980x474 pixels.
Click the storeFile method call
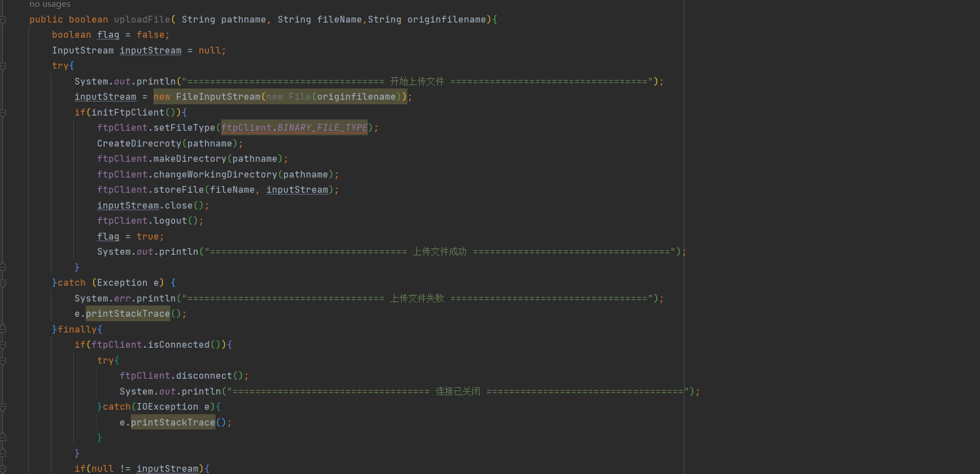(x=178, y=190)
